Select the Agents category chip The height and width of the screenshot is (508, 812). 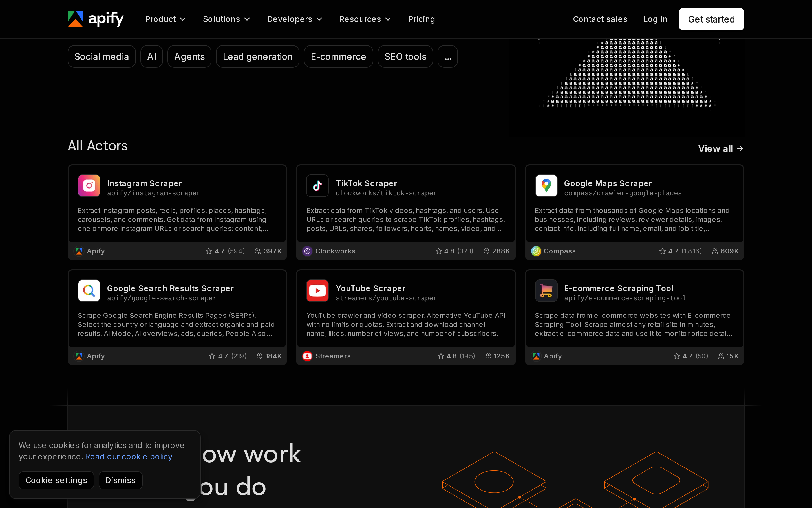coord(189,56)
